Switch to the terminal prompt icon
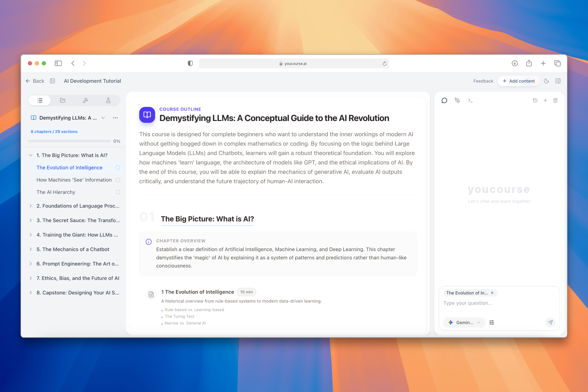This screenshot has height=392, width=588. tap(470, 100)
